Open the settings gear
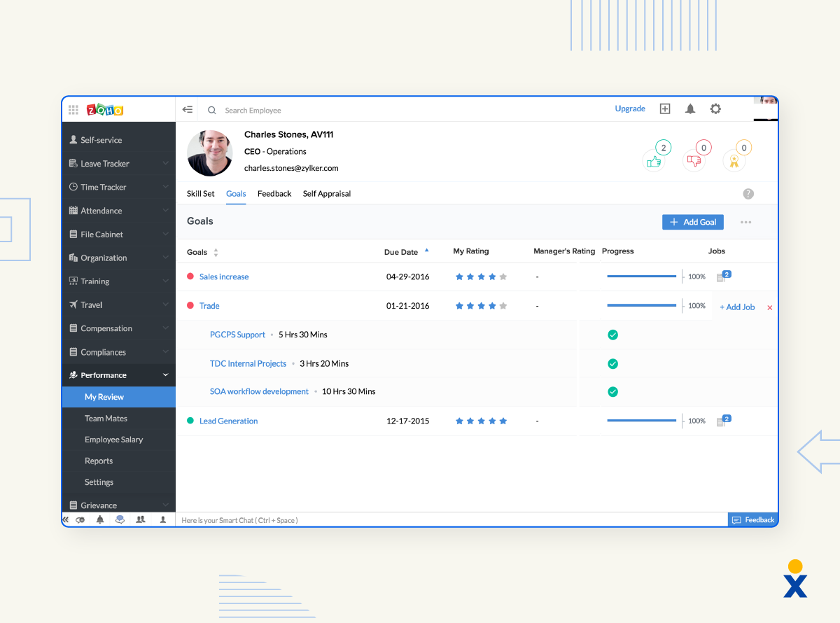The image size is (840, 623). click(715, 108)
